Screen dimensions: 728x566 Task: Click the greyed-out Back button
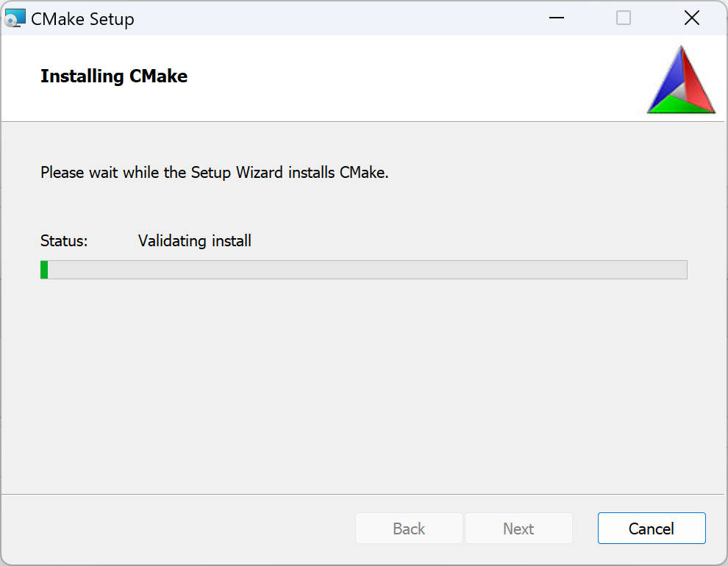coord(409,529)
